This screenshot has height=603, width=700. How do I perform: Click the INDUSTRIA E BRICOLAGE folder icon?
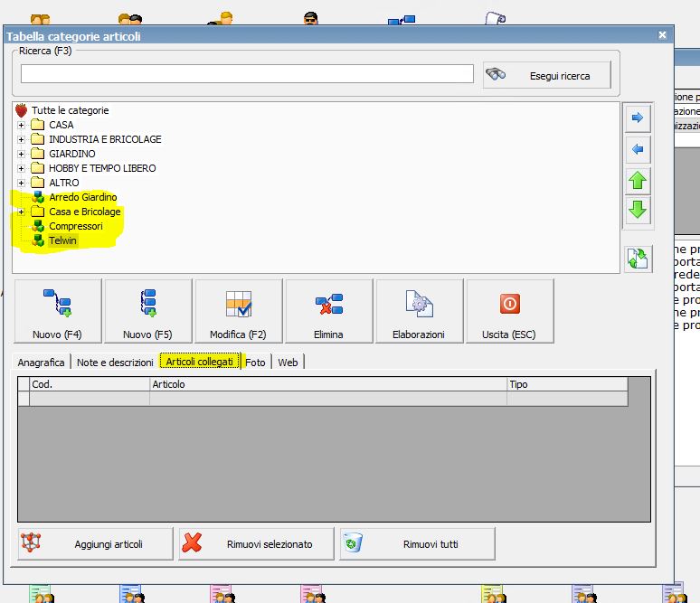click(x=37, y=139)
